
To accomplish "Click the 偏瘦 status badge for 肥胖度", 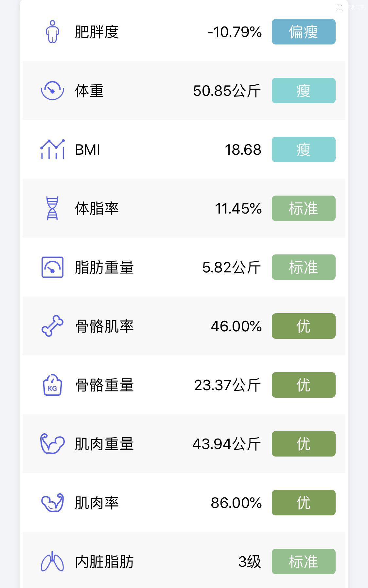I will click(x=303, y=32).
